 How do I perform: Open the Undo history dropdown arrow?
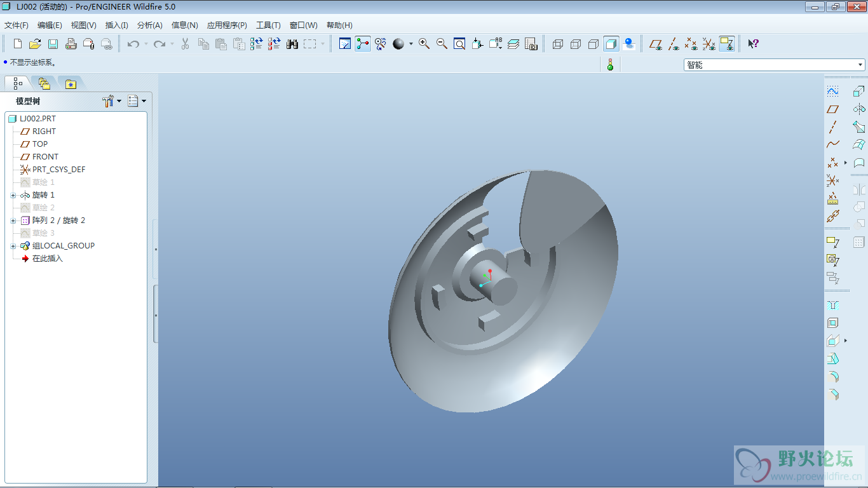point(146,44)
